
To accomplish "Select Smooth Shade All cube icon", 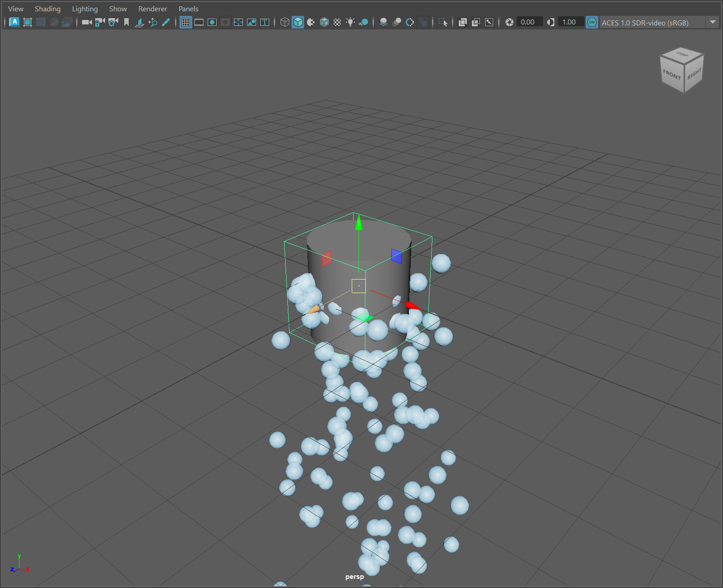I will click(x=298, y=22).
